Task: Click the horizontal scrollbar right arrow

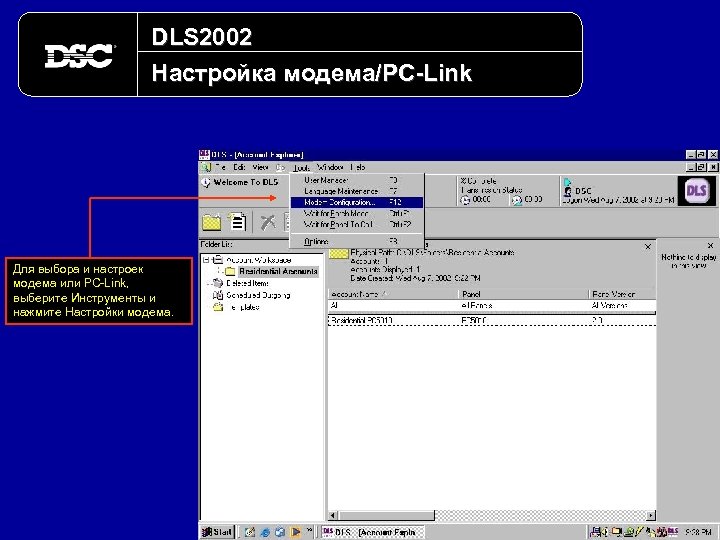Action: (651, 516)
